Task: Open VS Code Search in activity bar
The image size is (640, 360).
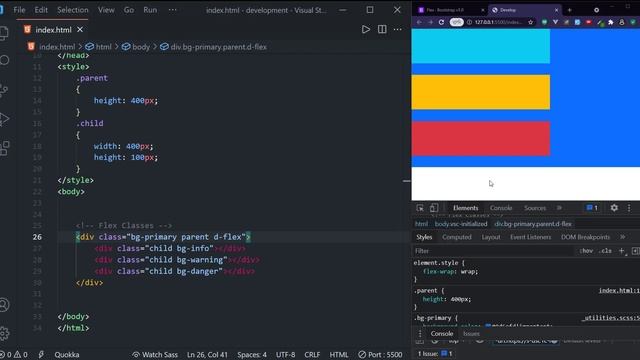Action: 4,60
